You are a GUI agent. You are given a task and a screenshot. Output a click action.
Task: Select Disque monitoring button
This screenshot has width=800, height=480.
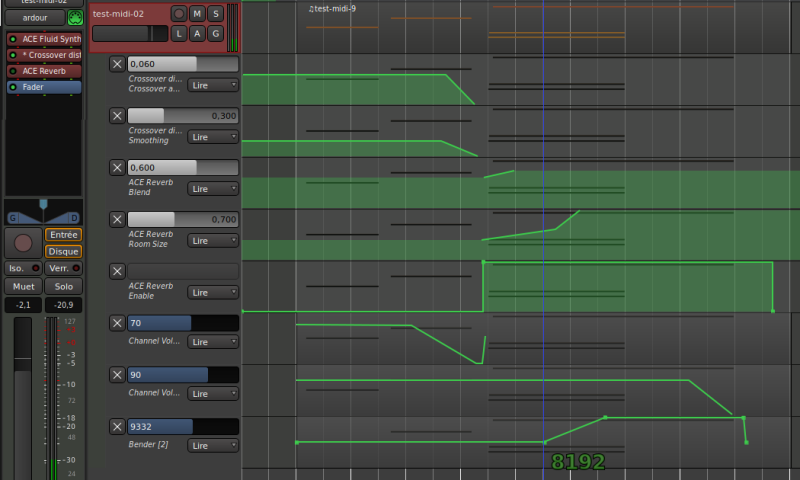(63, 251)
